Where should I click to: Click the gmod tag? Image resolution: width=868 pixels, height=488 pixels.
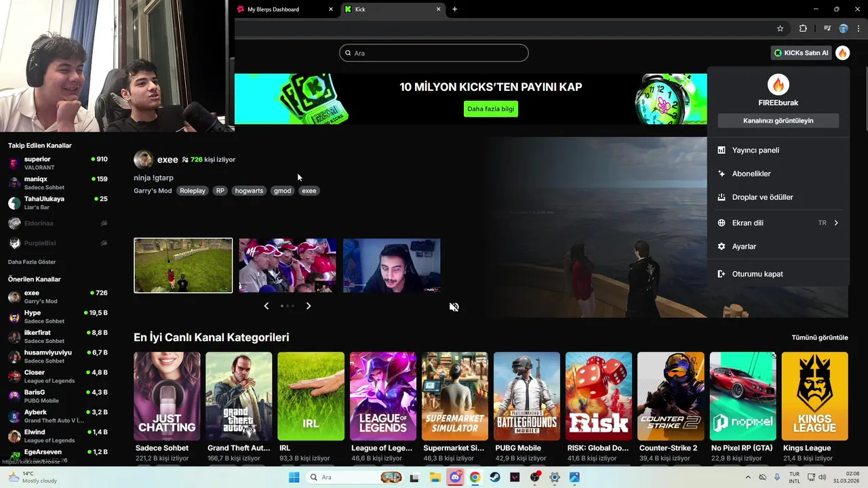pos(283,191)
